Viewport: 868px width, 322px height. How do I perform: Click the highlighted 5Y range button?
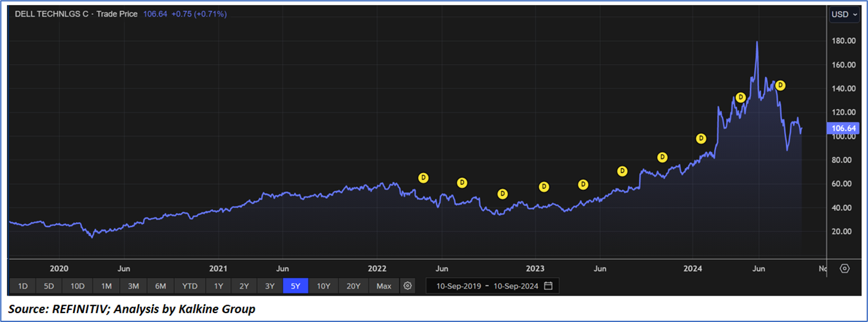pyautogui.click(x=296, y=285)
